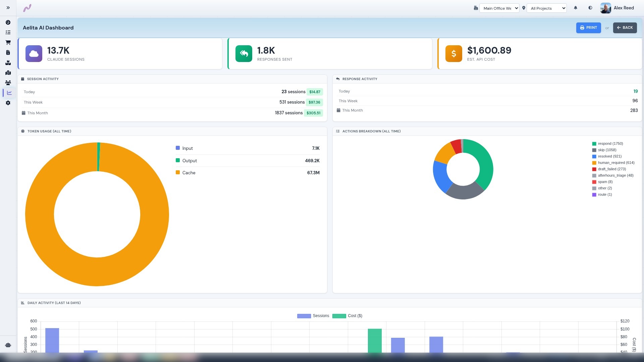Open the task checklist sidebar icon
The width and height of the screenshot is (644, 362).
pyautogui.click(x=8, y=33)
